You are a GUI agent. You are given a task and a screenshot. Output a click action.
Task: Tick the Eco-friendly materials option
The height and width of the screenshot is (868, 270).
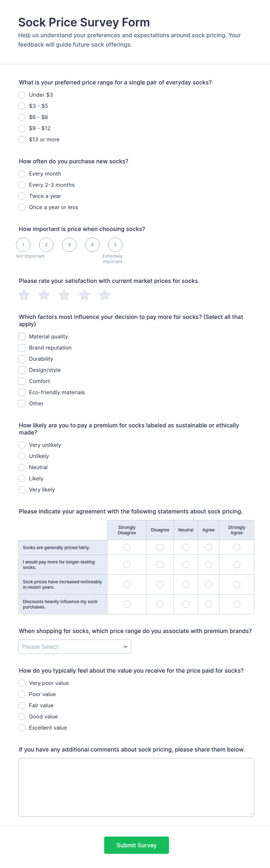click(x=22, y=392)
